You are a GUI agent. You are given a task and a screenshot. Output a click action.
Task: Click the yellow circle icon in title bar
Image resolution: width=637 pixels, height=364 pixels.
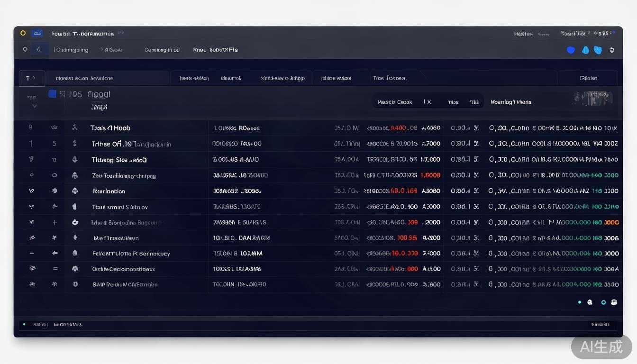[23, 33]
